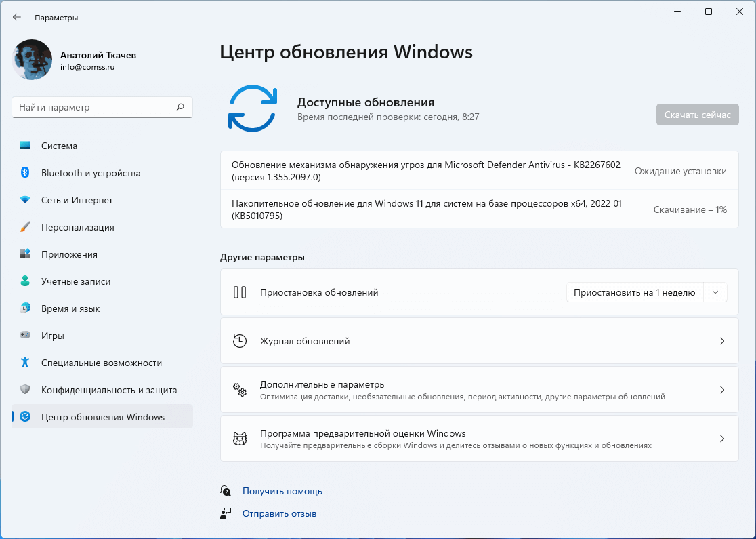Open the Отправить отзыв link

click(x=279, y=513)
